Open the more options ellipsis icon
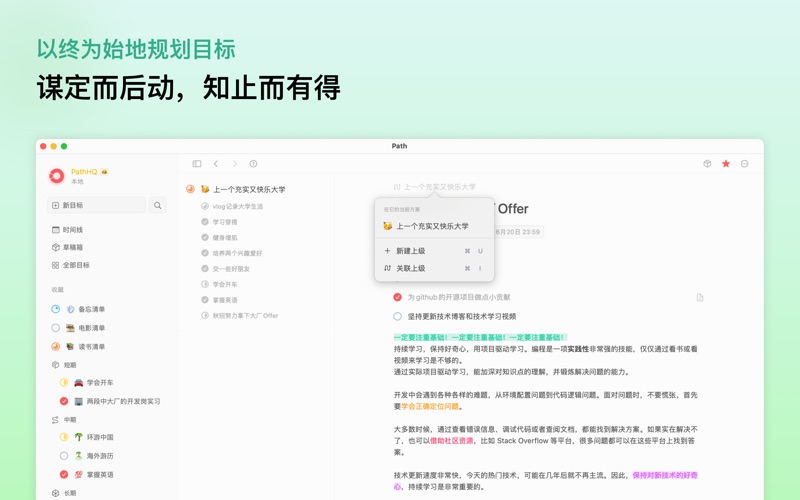The height and width of the screenshot is (500, 800). (x=745, y=164)
